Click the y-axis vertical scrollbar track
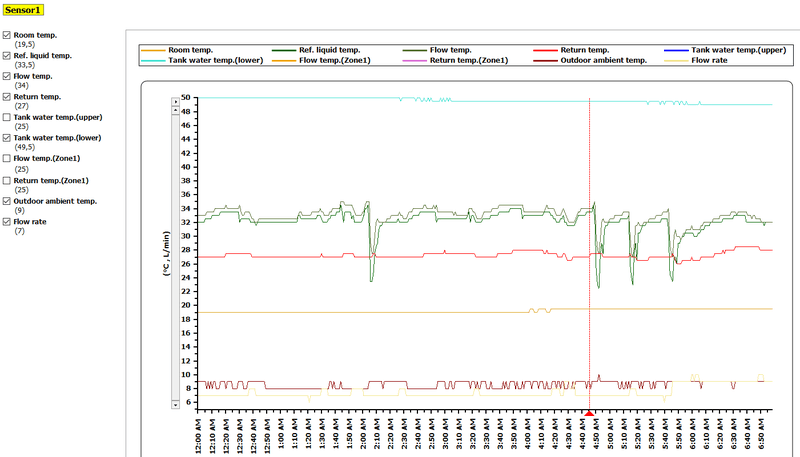The height and width of the screenshot is (457, 800). 176,257
